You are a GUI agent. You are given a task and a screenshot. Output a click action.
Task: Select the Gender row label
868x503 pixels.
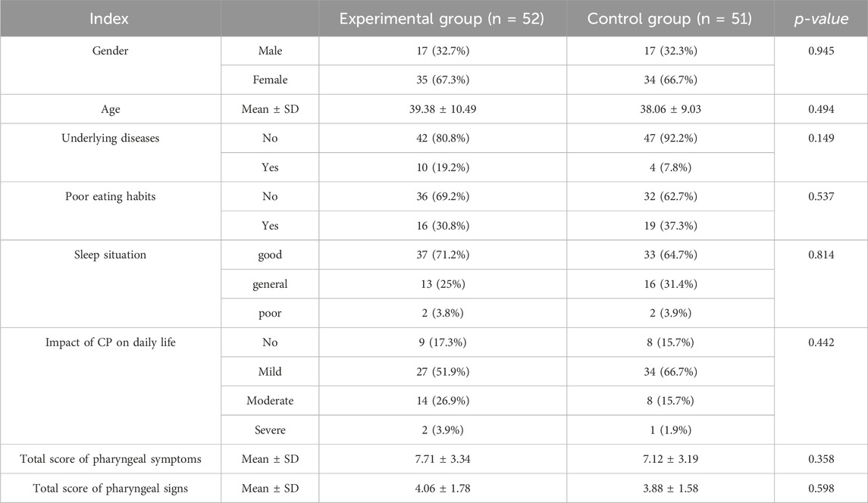tap(110, 51)
